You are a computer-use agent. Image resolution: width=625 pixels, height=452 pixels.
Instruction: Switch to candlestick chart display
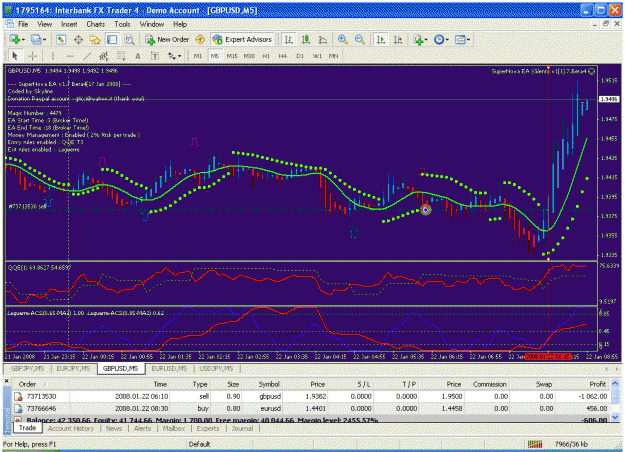pos(306,39)
